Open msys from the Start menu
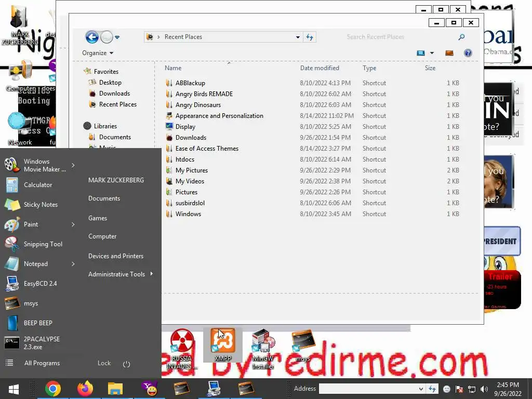 coord(31,303)
